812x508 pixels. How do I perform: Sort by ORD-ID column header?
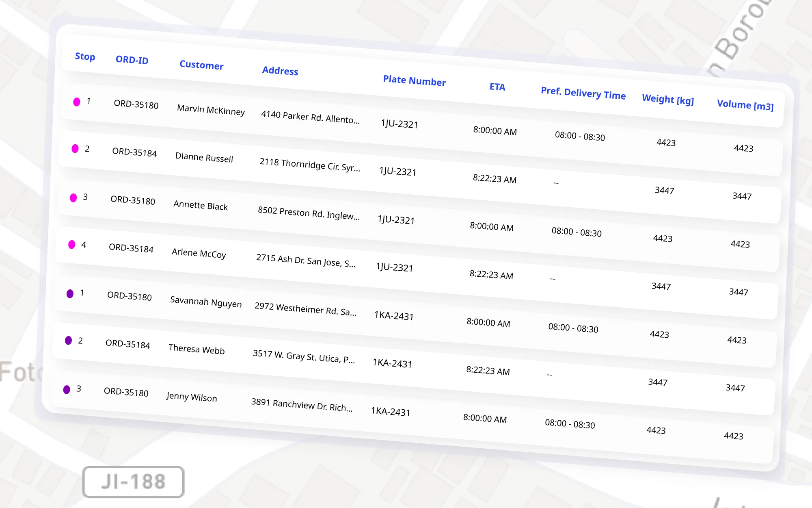132,60
